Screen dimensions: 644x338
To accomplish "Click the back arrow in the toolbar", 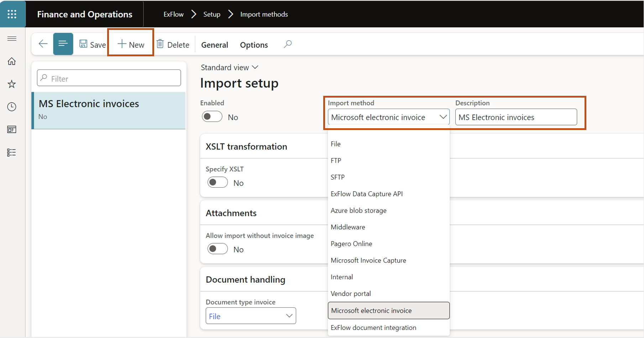I will pyautogui.click(x=43, y=44).
